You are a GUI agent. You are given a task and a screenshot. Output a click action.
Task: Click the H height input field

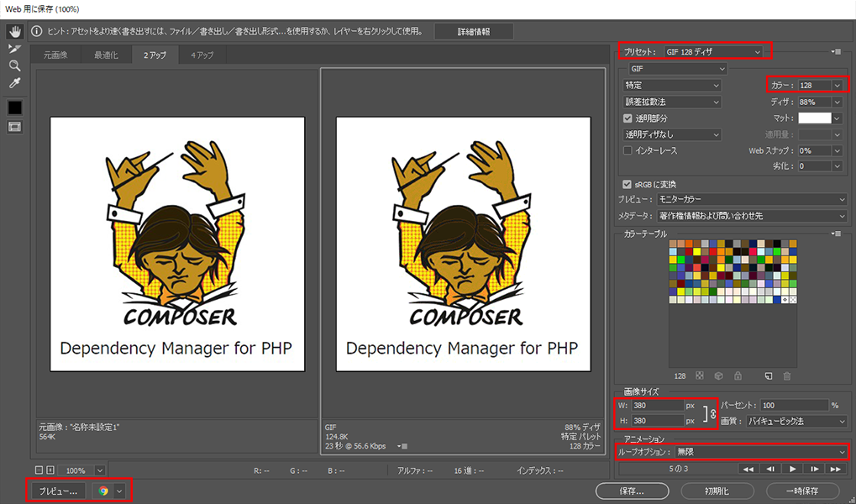(x=657, y=421)
